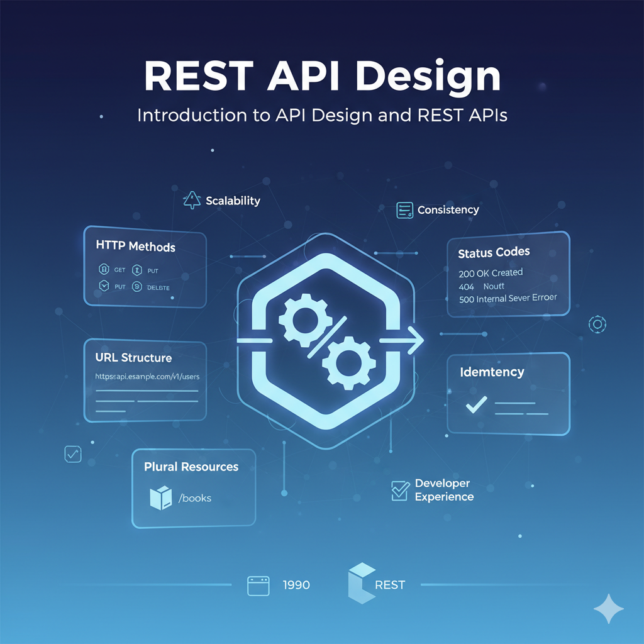
Task: Click the Scalability label
Action: click(233, 201)
